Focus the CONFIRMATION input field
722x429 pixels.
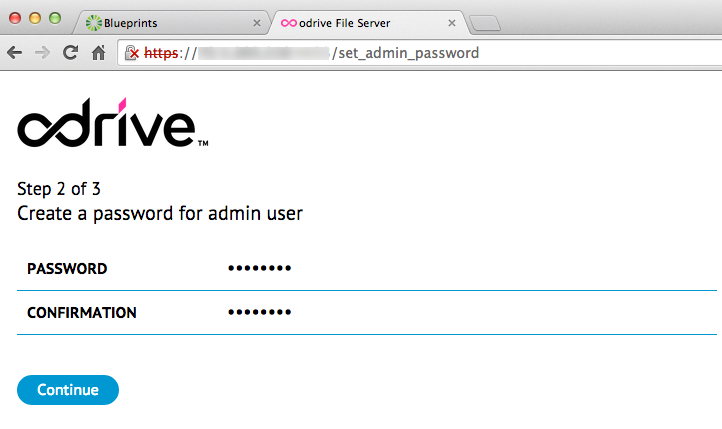(x=472, y=313)
